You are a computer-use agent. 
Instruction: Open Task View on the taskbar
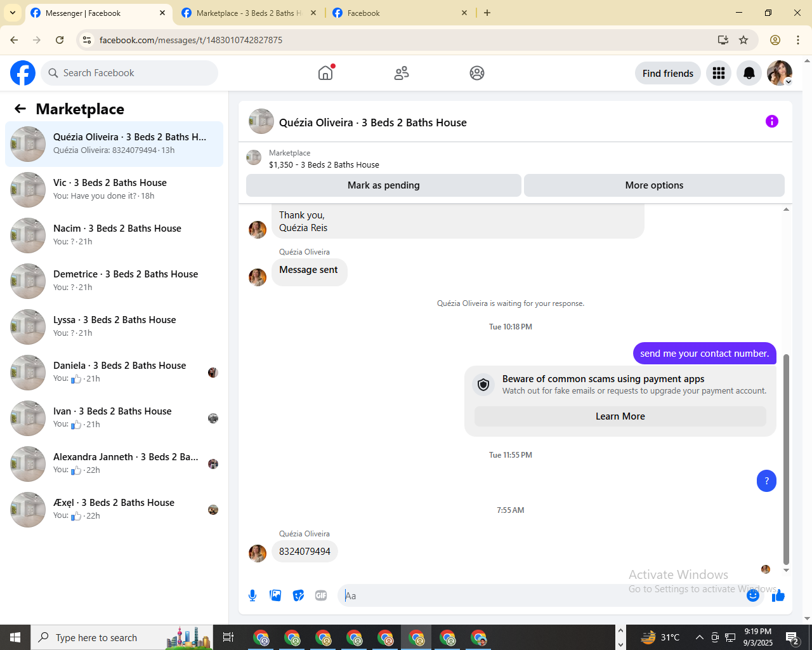(x=228, y=637)
